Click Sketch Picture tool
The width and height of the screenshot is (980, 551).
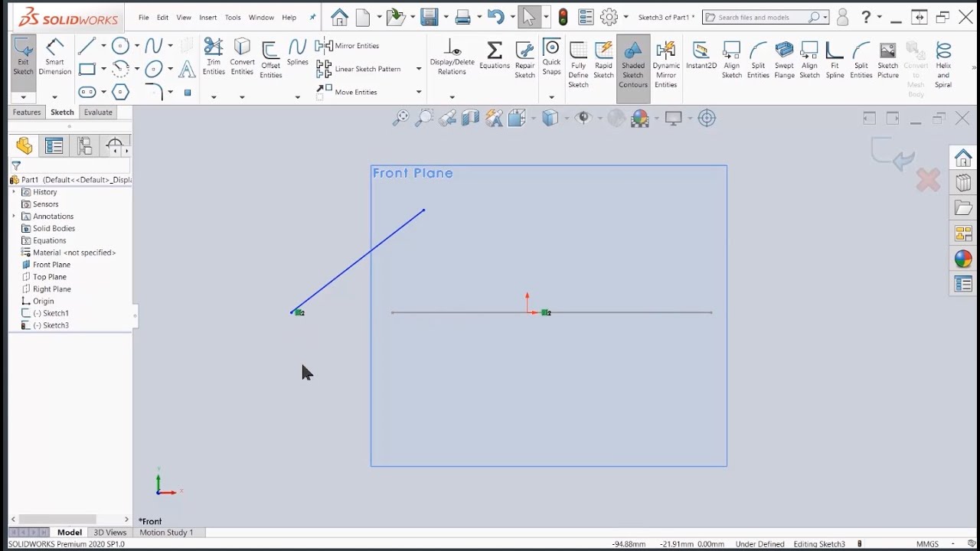click(x=888, y=59)
